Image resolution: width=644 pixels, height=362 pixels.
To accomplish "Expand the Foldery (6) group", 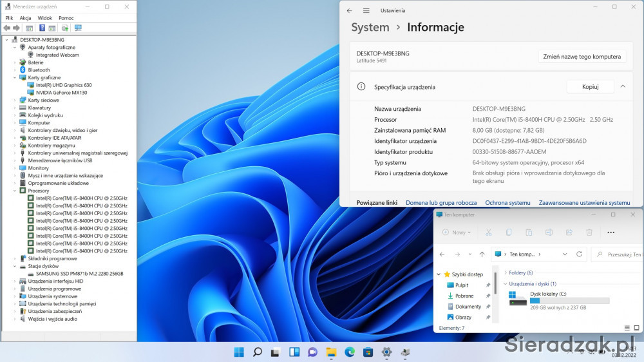I will click(x=505, y=272).
